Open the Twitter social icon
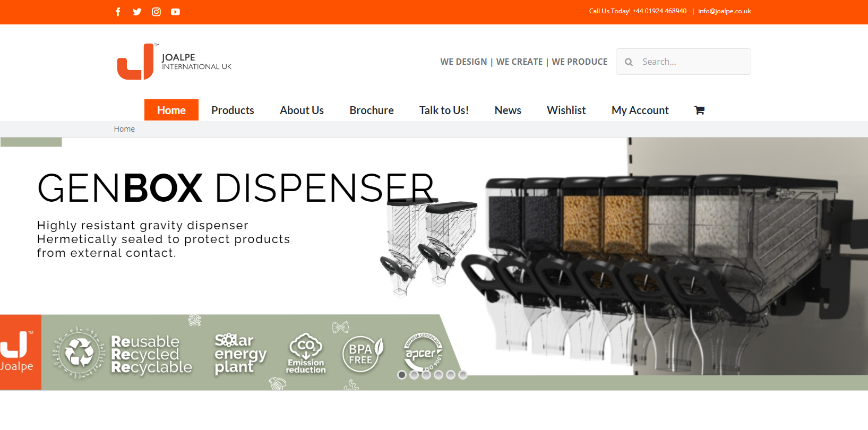Image resolution: width=868 pixels, height=430 pixels. [x=137, y=12]
